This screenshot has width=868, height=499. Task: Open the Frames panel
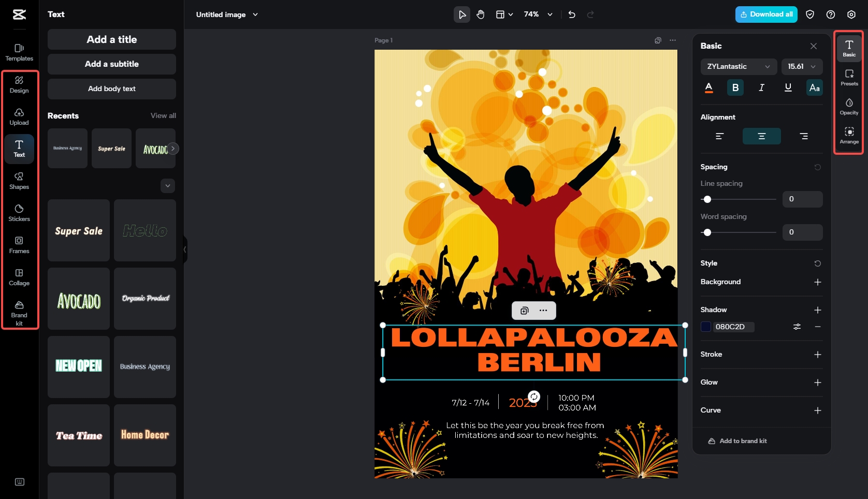[19, 245]
